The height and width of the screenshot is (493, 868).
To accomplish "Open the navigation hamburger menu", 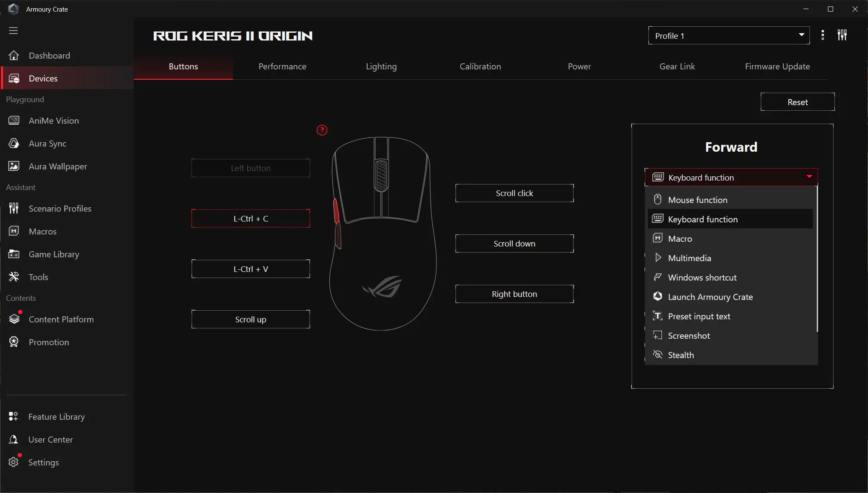I will point(13,30).
